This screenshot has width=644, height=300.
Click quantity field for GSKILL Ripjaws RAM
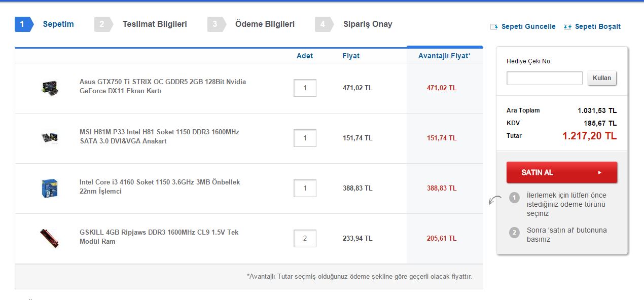(305, 238)
